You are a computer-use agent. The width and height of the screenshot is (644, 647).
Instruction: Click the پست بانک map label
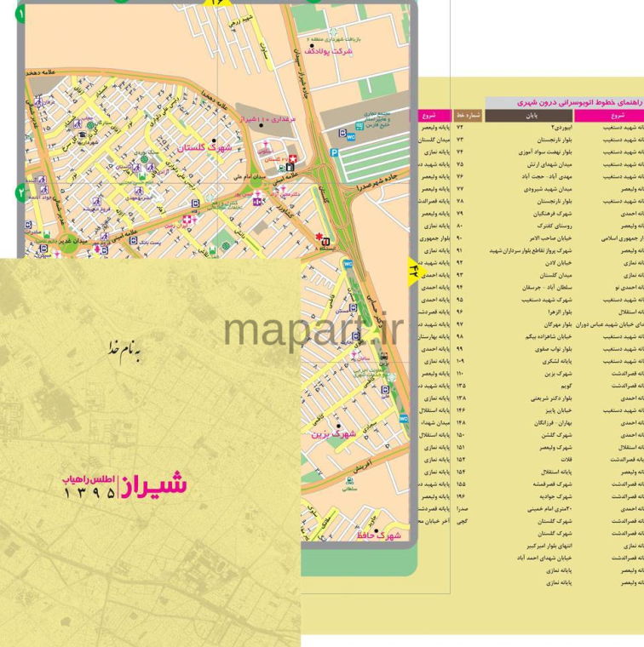[149, 243]
